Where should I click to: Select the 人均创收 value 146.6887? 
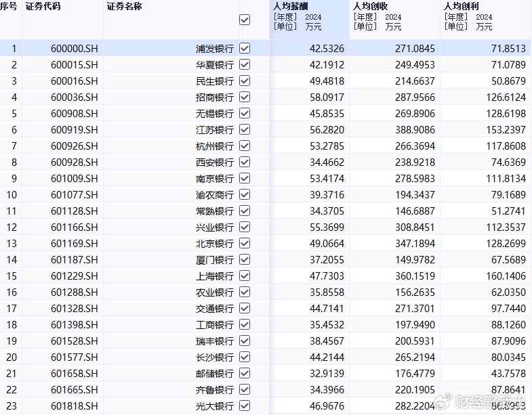click(415, 211)
